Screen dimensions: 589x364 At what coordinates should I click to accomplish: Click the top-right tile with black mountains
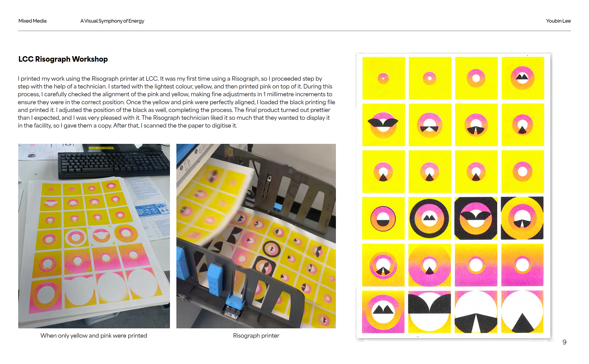click(523, 78)
